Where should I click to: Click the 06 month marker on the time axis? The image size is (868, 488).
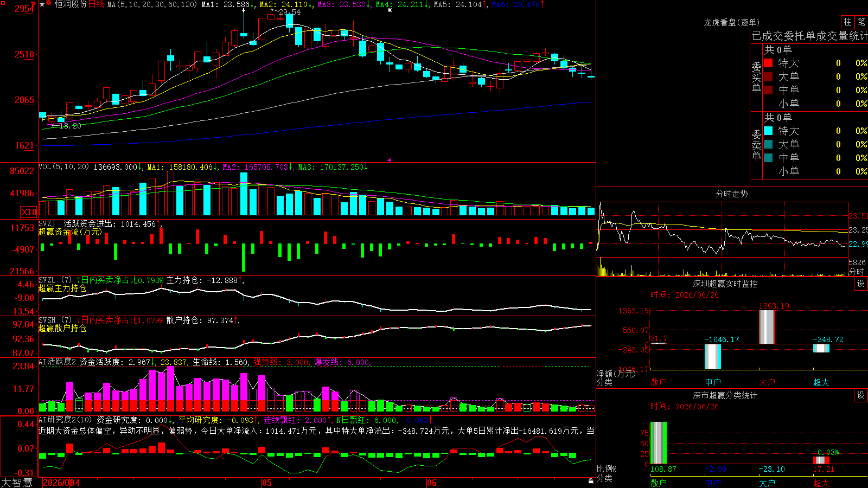tap(432, 483)
